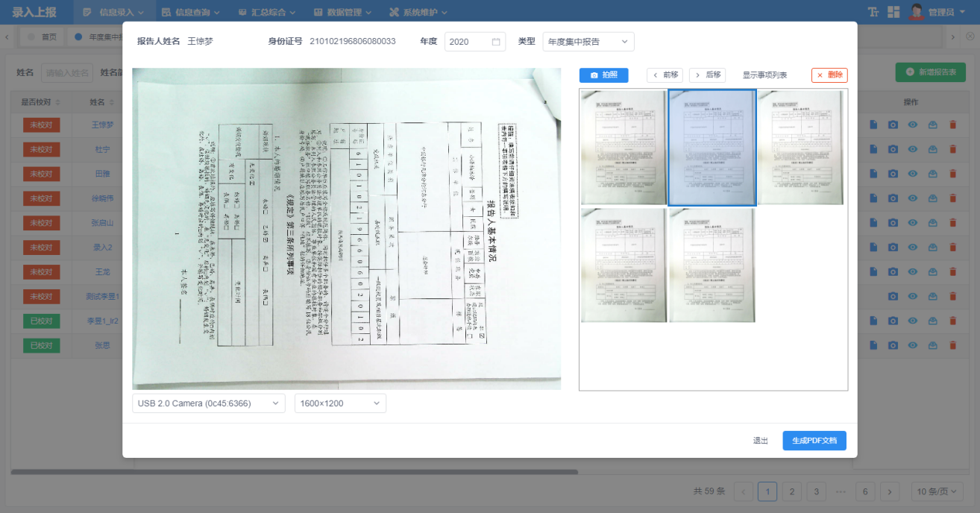
Task: Click the 拍照 camera capture button
Action: click(x=603, y=75)
